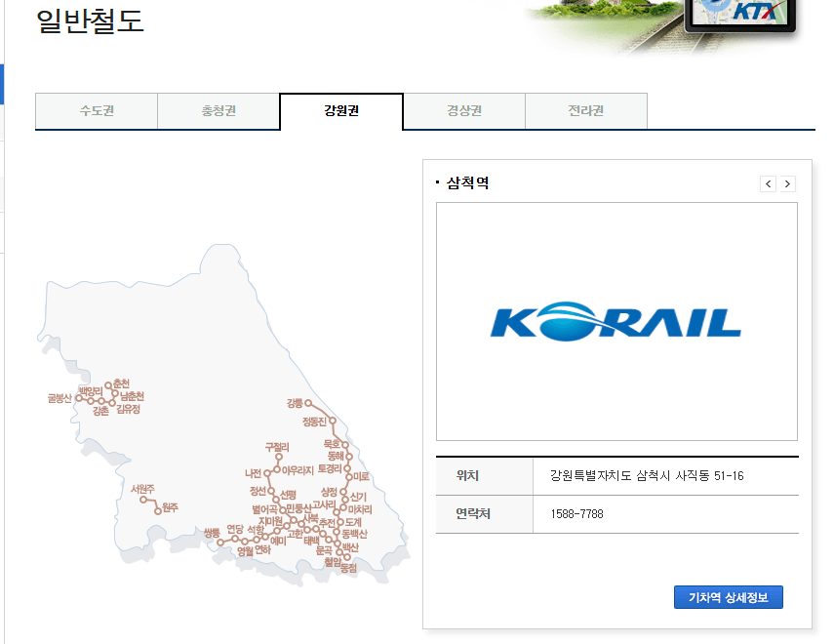The image size is (834, 644).
Task: Pick the 동백산 station circle
Action: 337,532
